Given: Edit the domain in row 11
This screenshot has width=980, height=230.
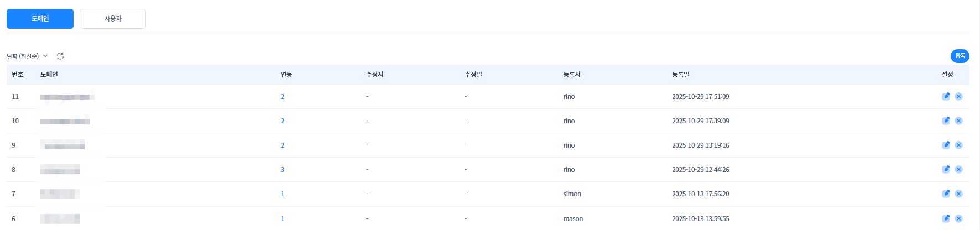Looking at the screenshot, I should click(946, 96).
